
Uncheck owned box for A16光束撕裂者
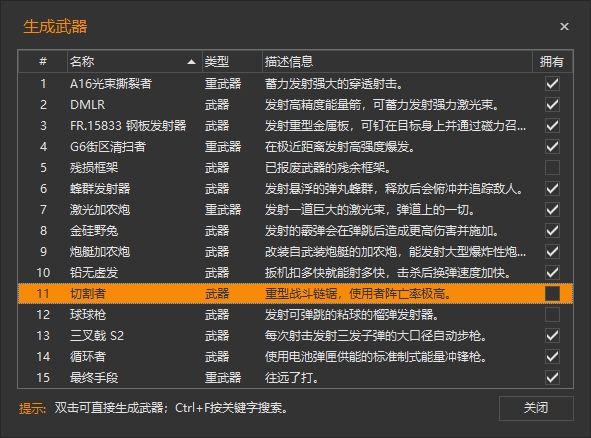pyautogui.click(x=552, y=84)
